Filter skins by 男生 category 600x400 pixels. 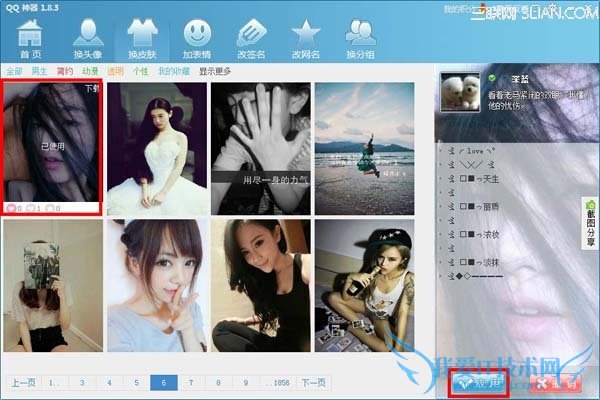[40, 72]
